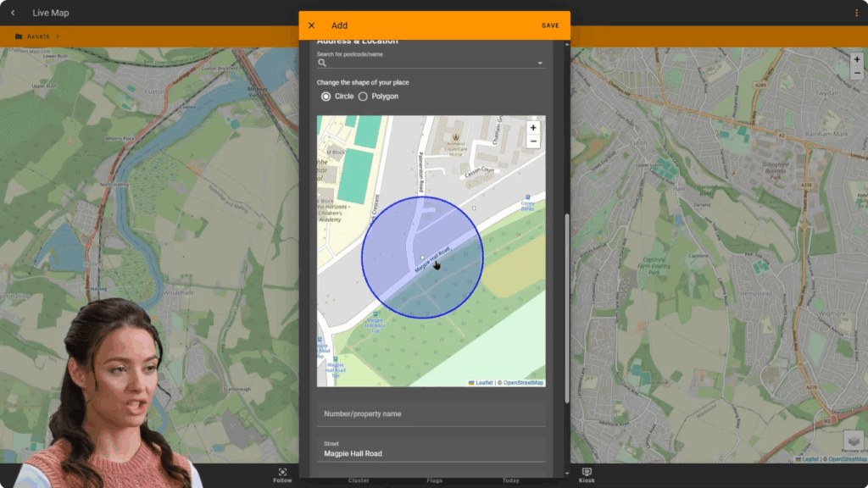This screenshot has width=868, height=488.
Task: Click the back arrow beside Live Map
Action: click(x=13, y=13)
